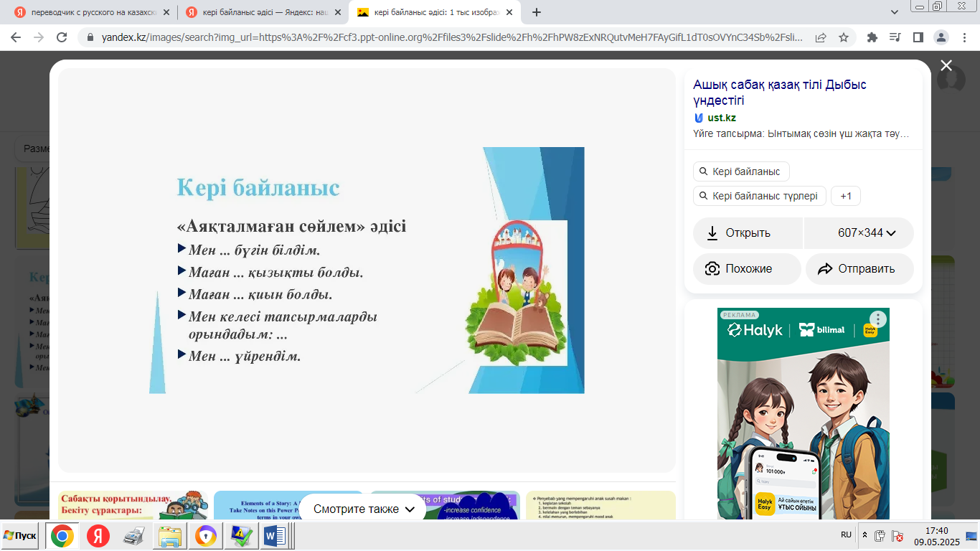Go forward using the browser arrow

coord(39,37)
